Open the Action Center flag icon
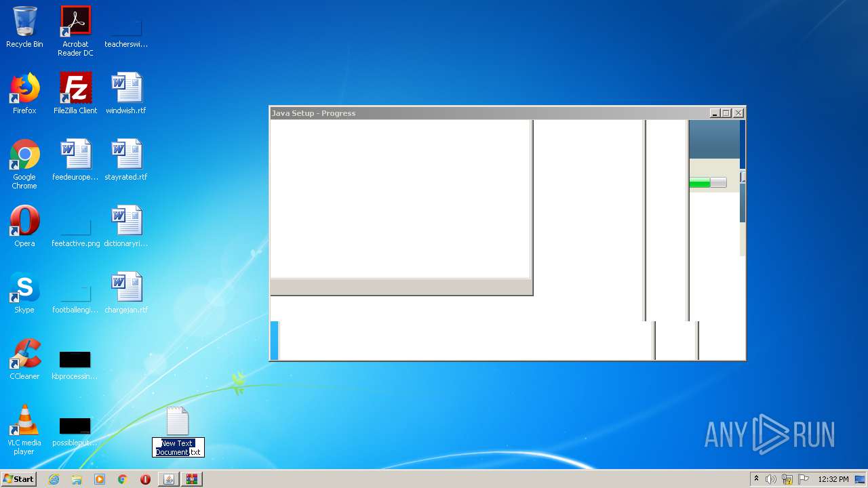 point(804,479)
